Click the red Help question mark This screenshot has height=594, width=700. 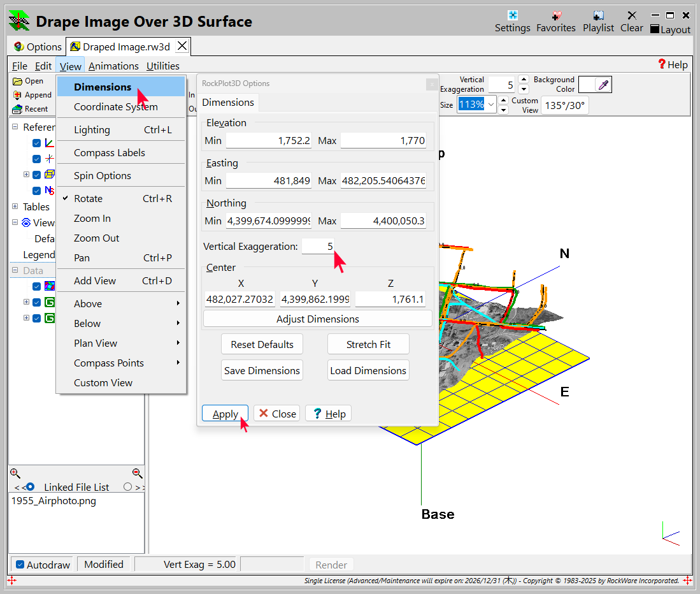662,64
